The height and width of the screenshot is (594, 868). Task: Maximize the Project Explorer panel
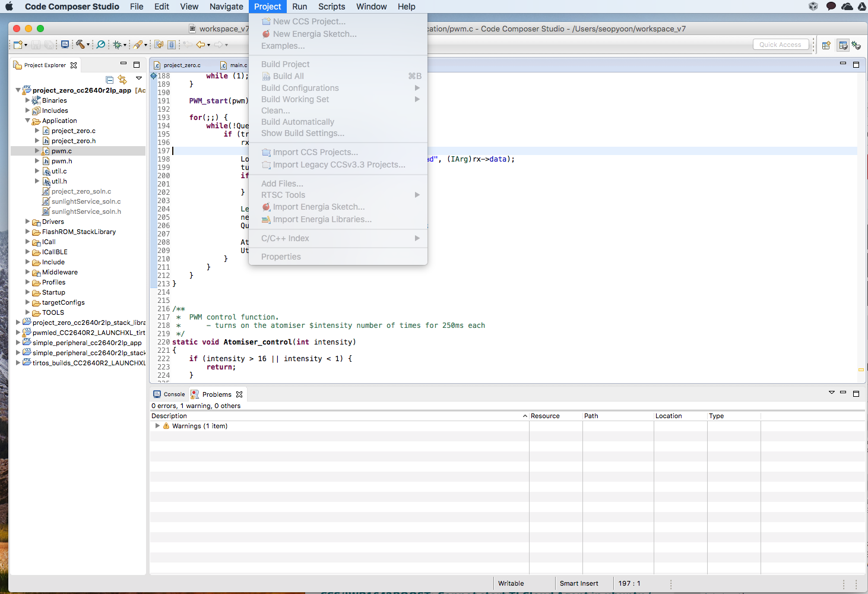click(137, 64)
